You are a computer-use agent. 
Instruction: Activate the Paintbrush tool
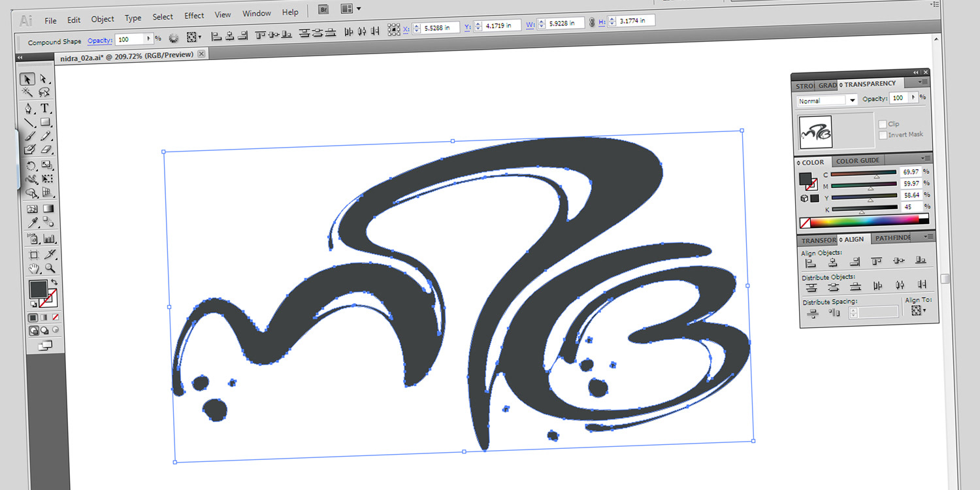click(x=29, y=136)
